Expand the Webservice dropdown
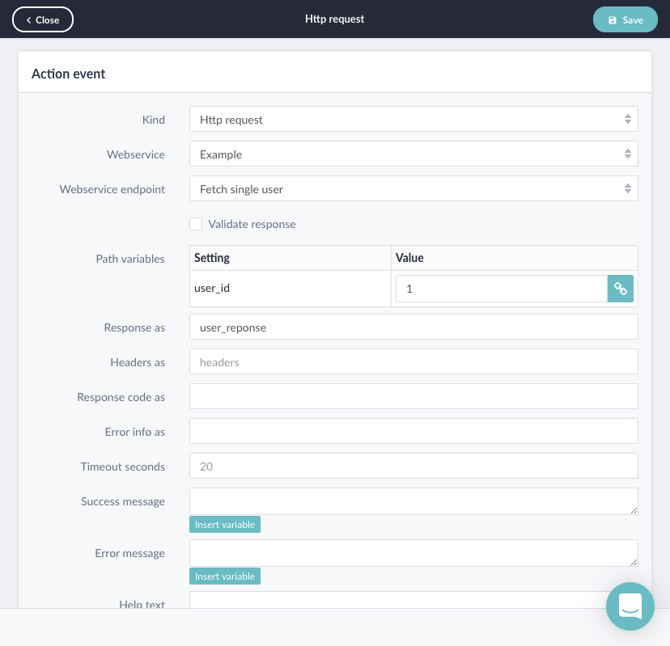 (x=413, y=154)
